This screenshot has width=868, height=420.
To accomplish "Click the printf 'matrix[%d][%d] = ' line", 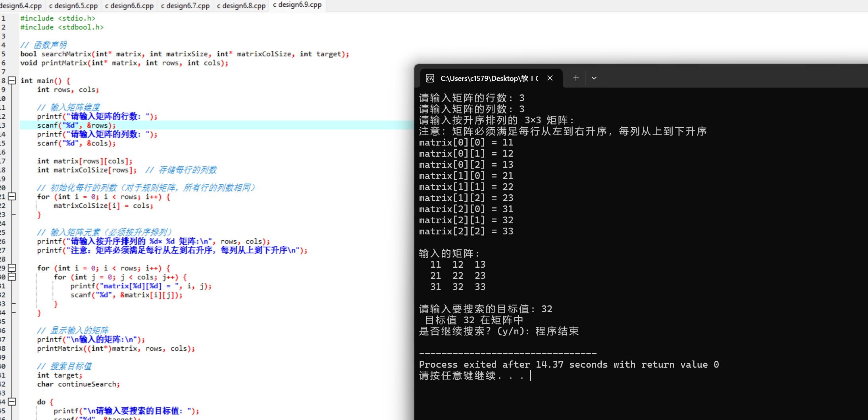I will click(x=141, y=286).
